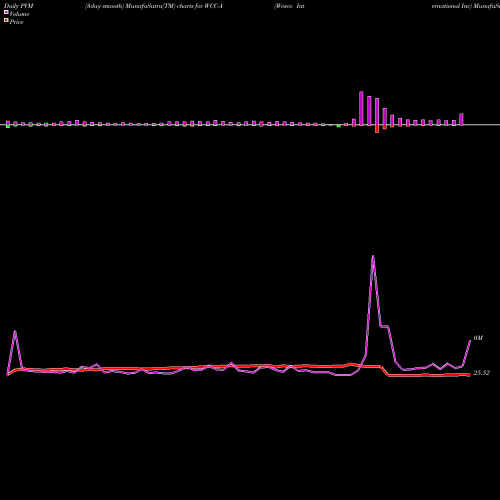The width and height of the screenshot is (500, 500).
Task: Click the chart title mentioning WCC-A
Action: [154, 6]
